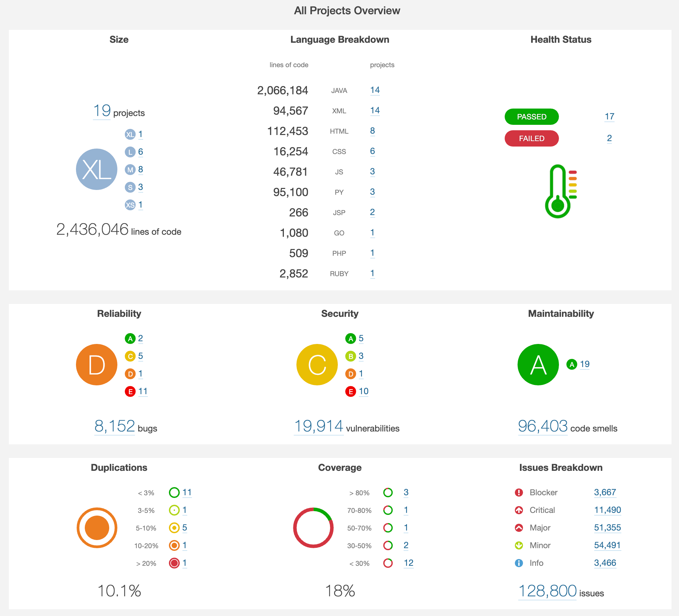
Task: Open the 96,403 code smells link
Action: [x=542, y=427]
